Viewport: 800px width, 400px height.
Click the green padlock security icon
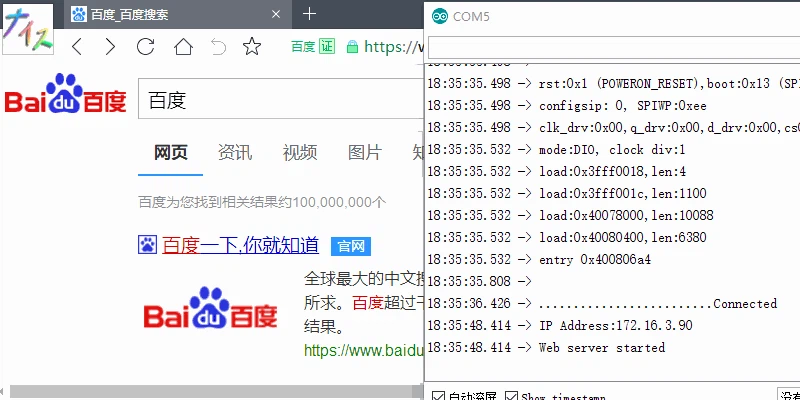coord(352,47)
